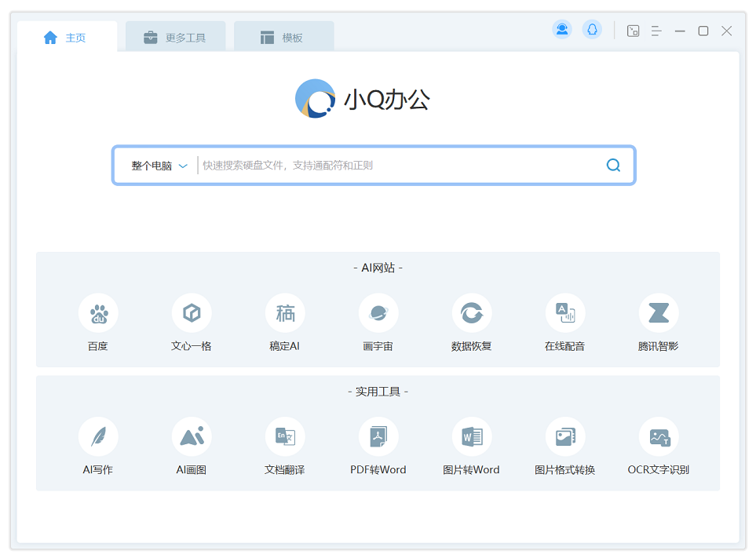This screenshot has width=756, height=558.
Task: Open the 腾讯智影 icon
Action: pos(659,313)
